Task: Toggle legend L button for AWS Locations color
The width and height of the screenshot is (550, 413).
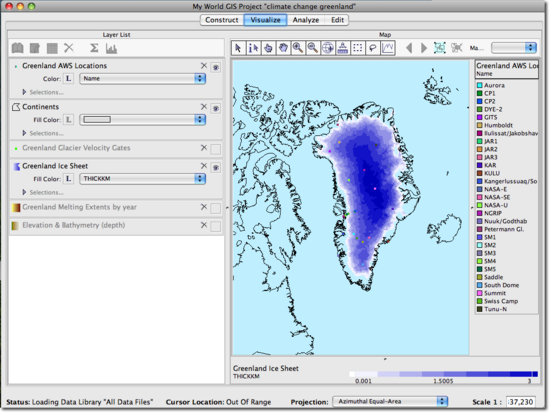Action: click(68, 79)
